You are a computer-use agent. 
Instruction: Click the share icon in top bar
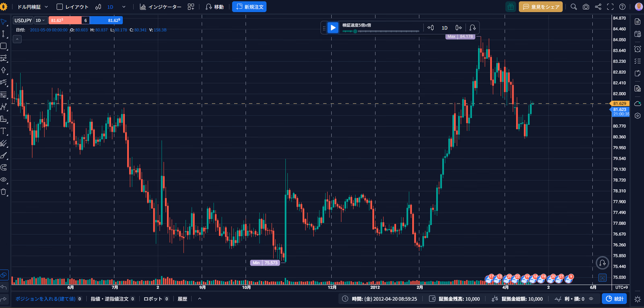pyautogui.click(x=598, y=7)
